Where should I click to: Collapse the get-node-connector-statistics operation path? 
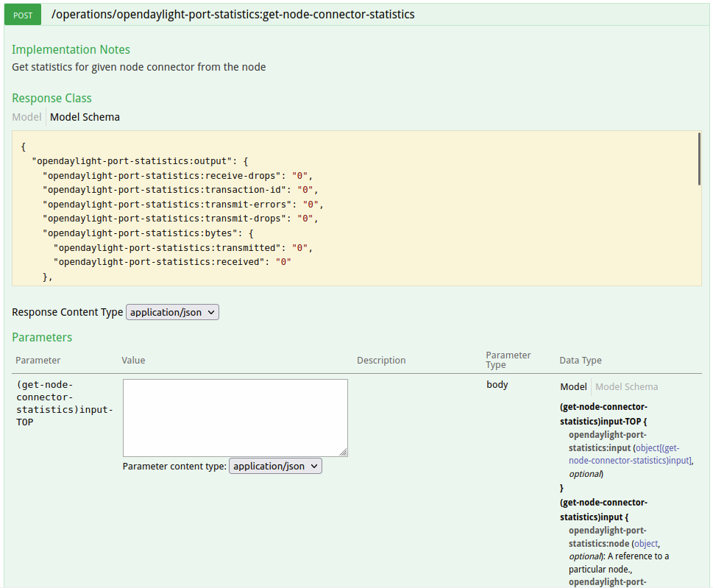pos(233,15)
